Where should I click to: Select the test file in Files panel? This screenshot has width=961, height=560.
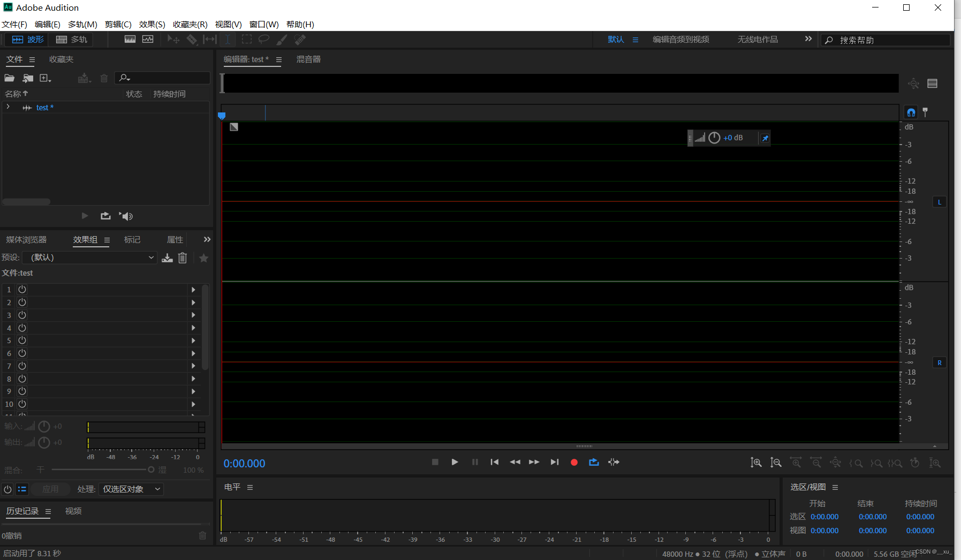click(x=45, y=108)
